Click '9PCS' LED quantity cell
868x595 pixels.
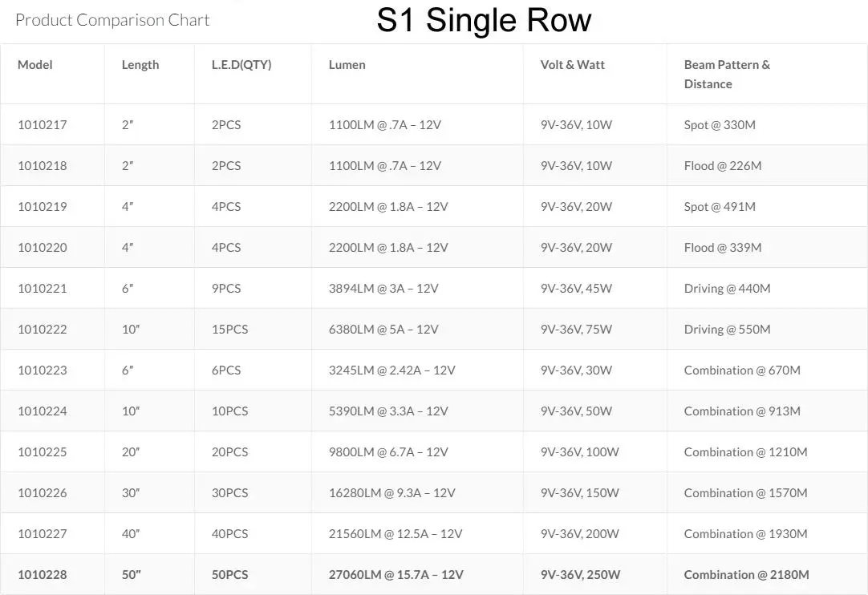pyautogui.click(x=226, y=289)
